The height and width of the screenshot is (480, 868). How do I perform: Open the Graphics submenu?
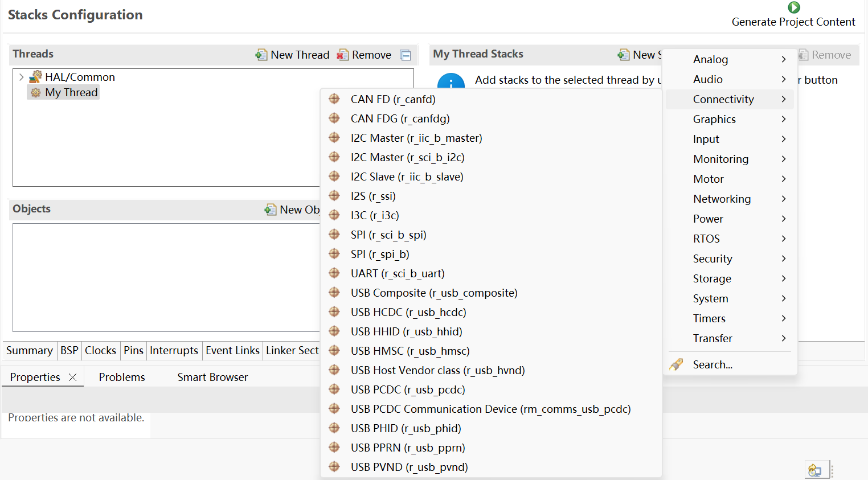[x=730, y=119]
